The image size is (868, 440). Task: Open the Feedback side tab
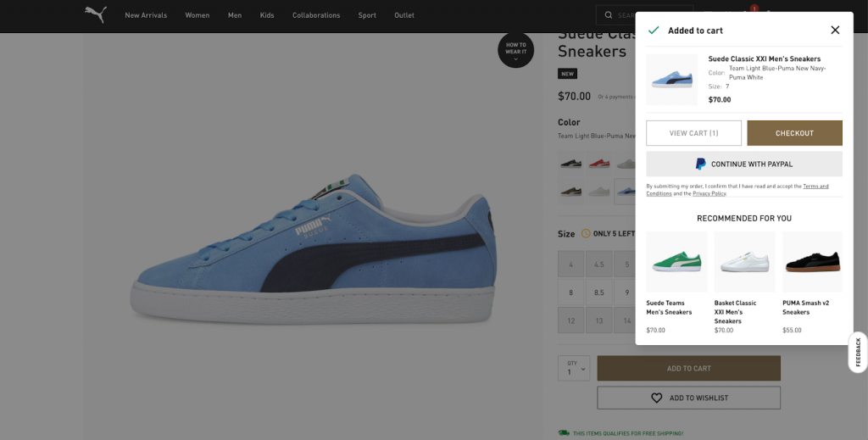click(858, 352)
